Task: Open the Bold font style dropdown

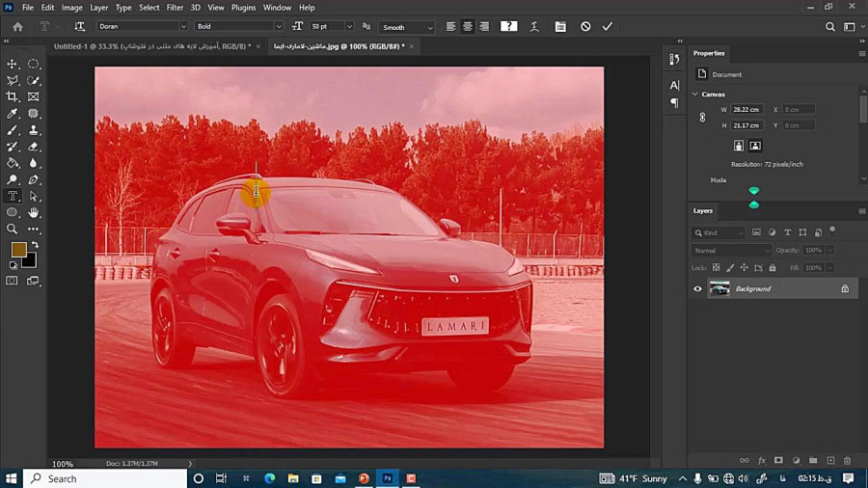Action: coord(279,27)
